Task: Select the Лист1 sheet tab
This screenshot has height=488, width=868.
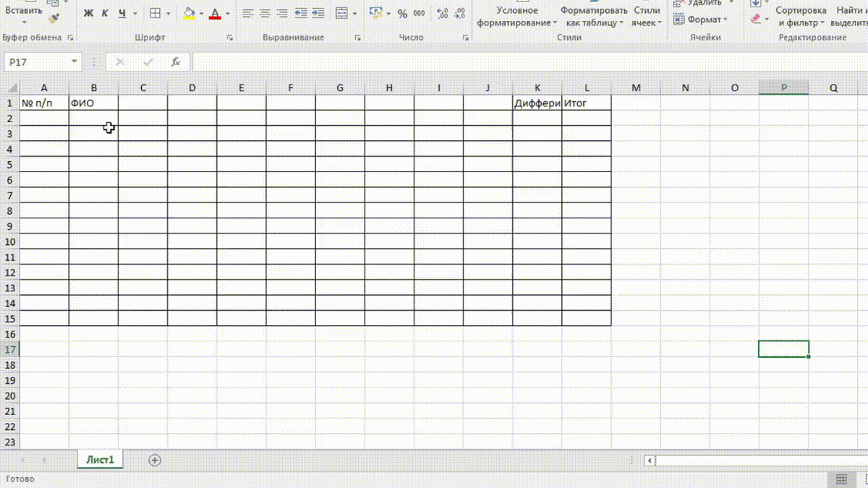Action: pos(100,460)
